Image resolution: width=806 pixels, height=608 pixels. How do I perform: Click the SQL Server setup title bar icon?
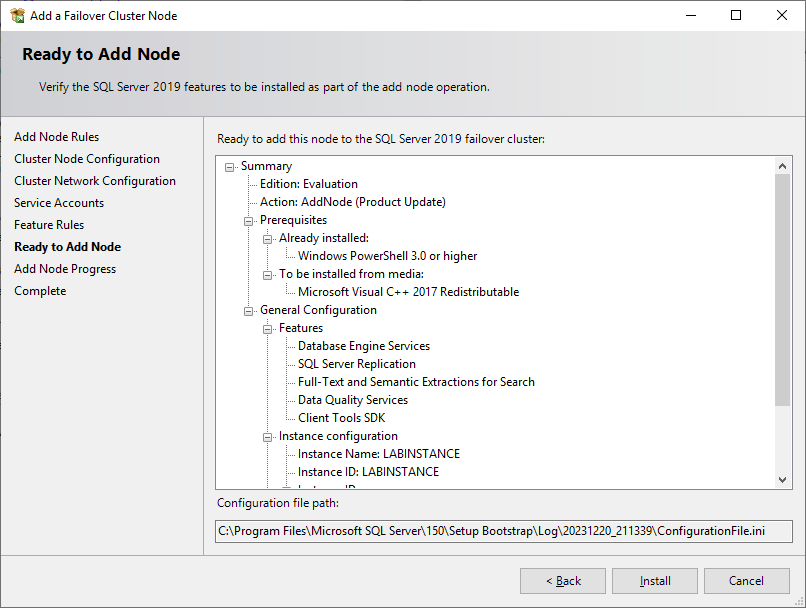click(x=17, y=15)
